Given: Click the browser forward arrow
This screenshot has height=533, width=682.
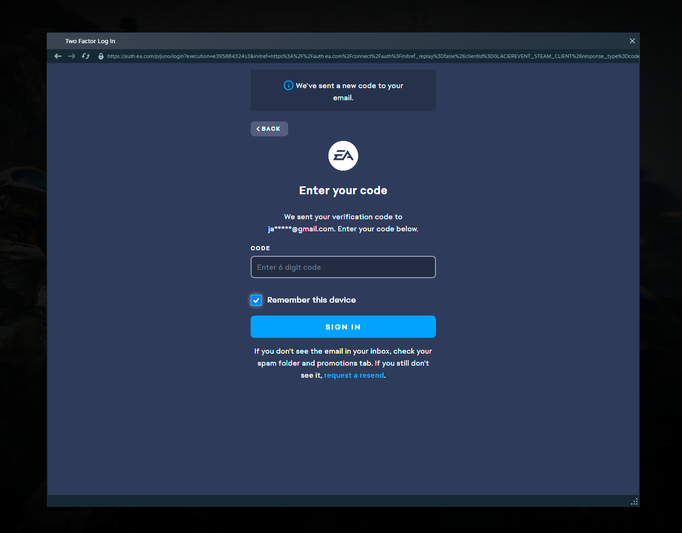Looking at the screenshot, I should (72, 56).
